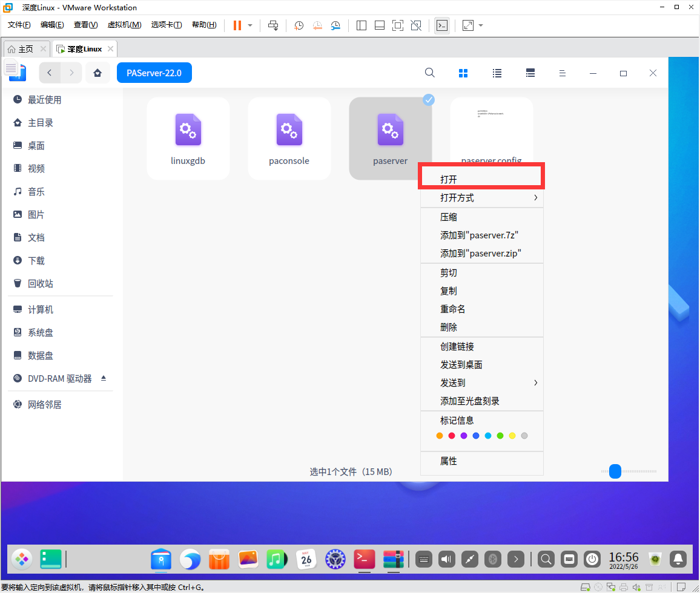The image size is (700, 593).
Task: Select the linuxgdb file
Action: coord(188,139)
